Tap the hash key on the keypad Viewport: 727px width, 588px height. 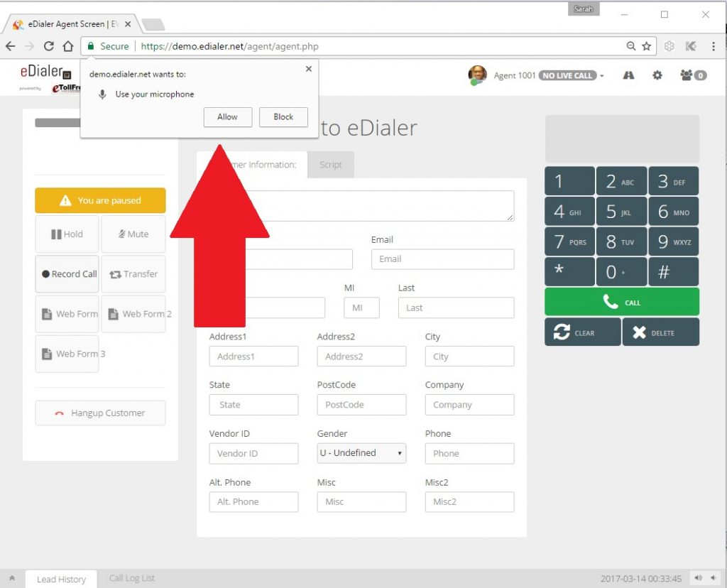click(674, 272)
